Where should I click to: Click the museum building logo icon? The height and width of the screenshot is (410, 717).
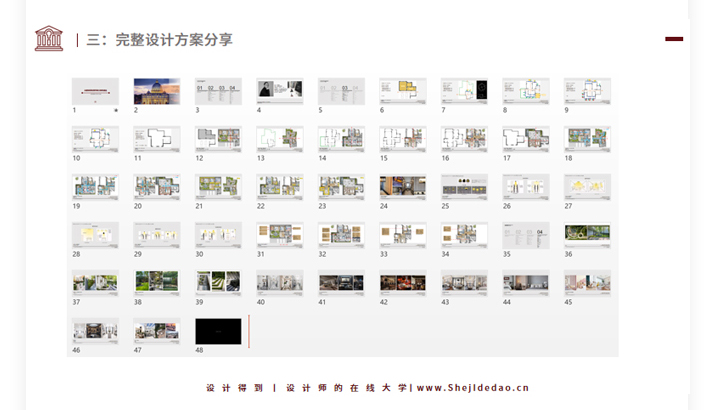[x=48, y=39]
